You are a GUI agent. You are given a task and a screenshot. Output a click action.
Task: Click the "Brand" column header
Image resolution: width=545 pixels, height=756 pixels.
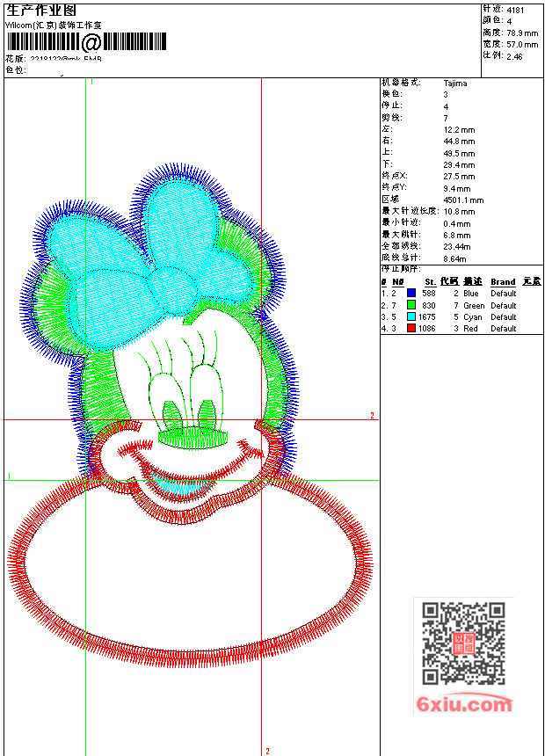pyautogui.click(x=503, y=282)
